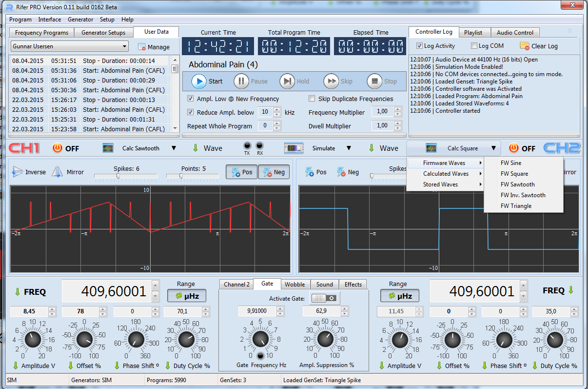This screenshot has height=389, width=588.
Task: Click the CH1 Pos spikes button
Action: click(x=241, y=172)
